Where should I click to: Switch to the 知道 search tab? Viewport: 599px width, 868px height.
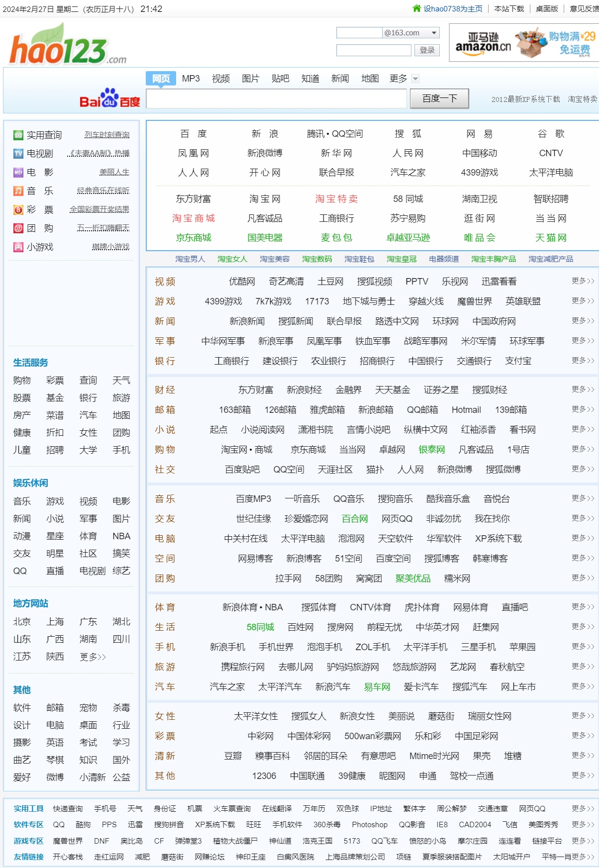[x=310, y=79]
